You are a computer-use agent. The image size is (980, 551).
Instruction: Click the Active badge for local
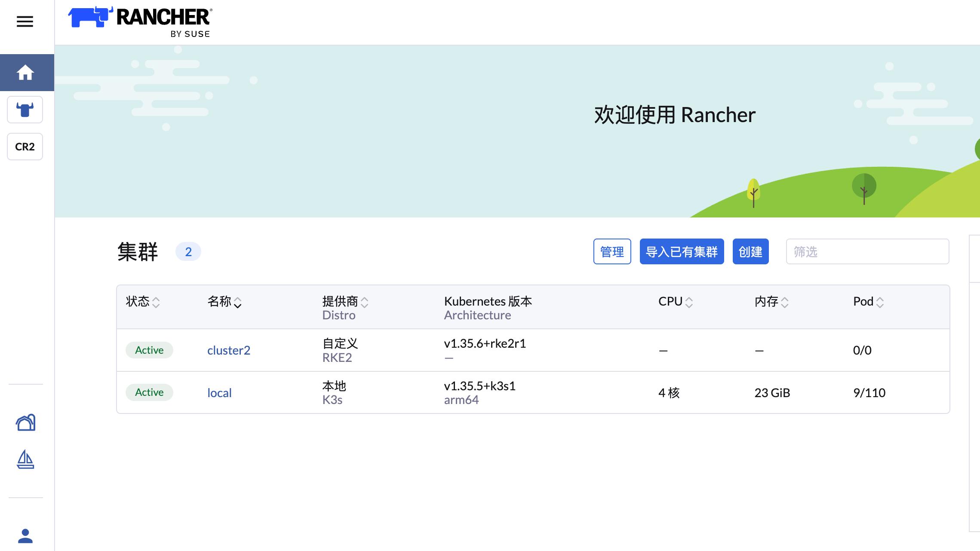coord(149,392)
